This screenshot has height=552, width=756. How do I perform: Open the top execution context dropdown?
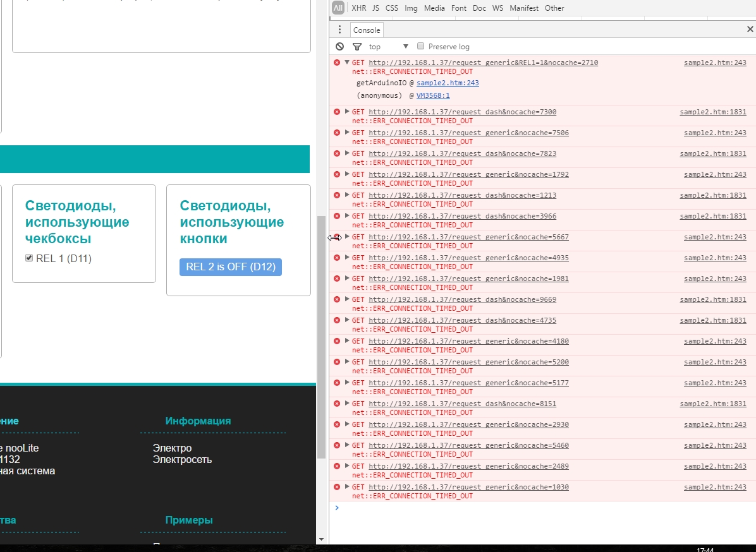(389, 47)
